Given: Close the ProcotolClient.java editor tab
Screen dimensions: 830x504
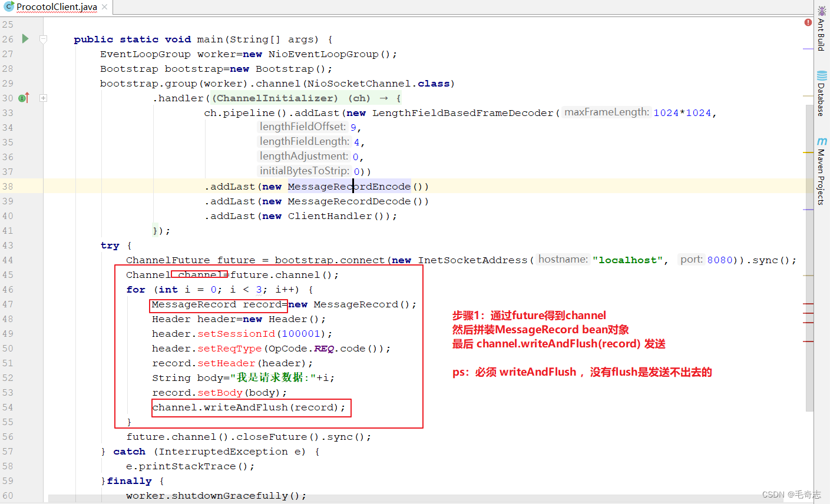Looking at the screenshot, I should tap(104, 7).
